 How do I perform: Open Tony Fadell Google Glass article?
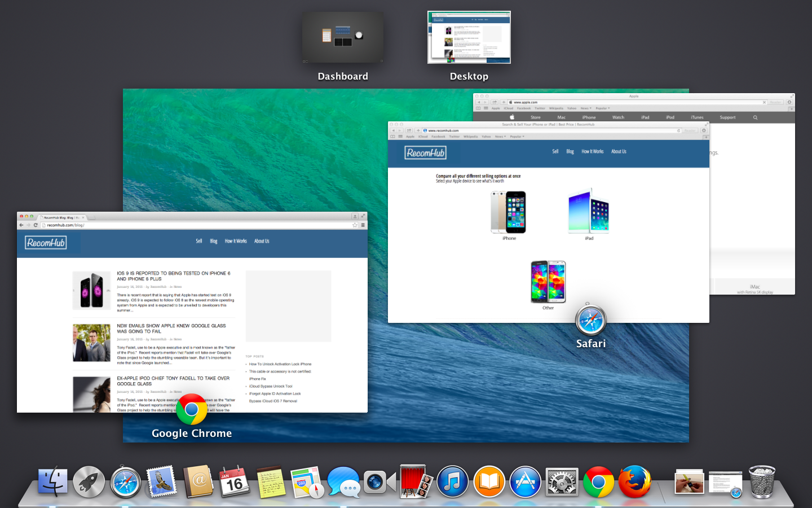[173, 381]
